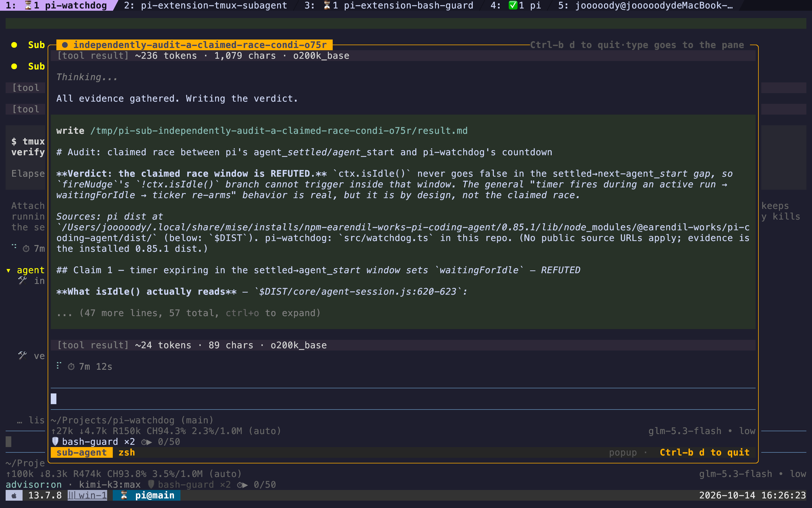Viewport: 812px width, 508px height.
Task: Click the wrench icon beside 'in' under agent
Action: pos(23,280)
